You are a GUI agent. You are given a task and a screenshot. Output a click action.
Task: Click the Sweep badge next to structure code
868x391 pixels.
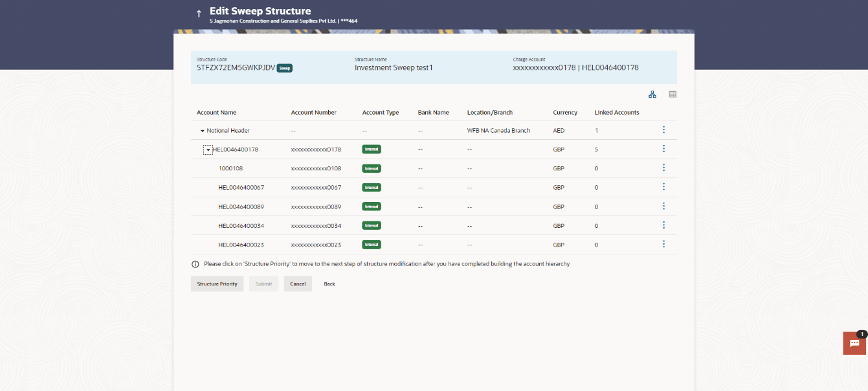[x=285, y=68]
